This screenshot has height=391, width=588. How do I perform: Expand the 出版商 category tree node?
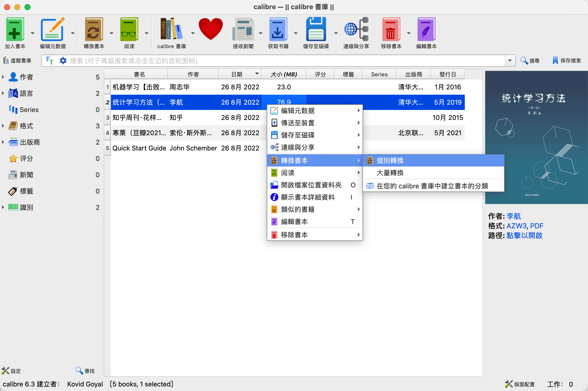point(3,142)
